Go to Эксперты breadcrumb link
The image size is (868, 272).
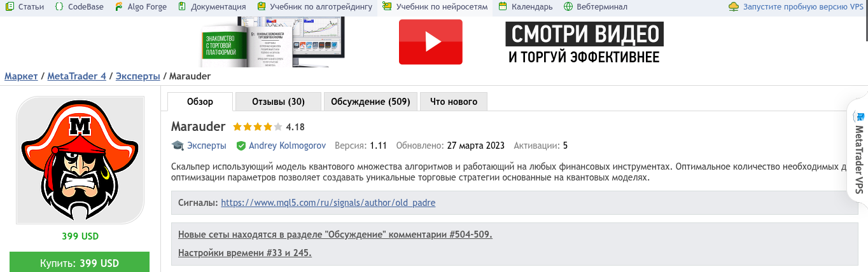click(138, 76)
